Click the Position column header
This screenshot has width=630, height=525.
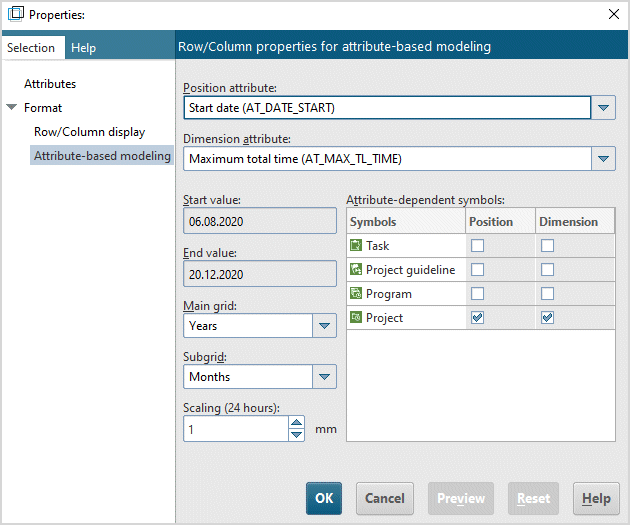click(x=500, y=221)
